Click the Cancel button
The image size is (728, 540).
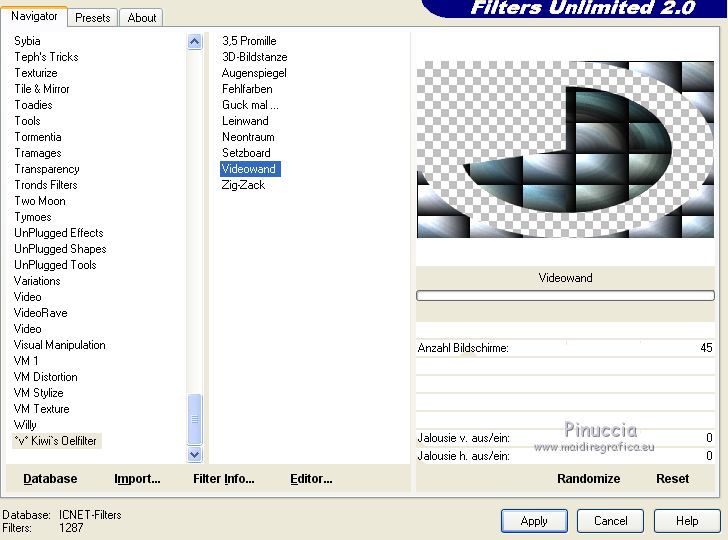point(610,521)
